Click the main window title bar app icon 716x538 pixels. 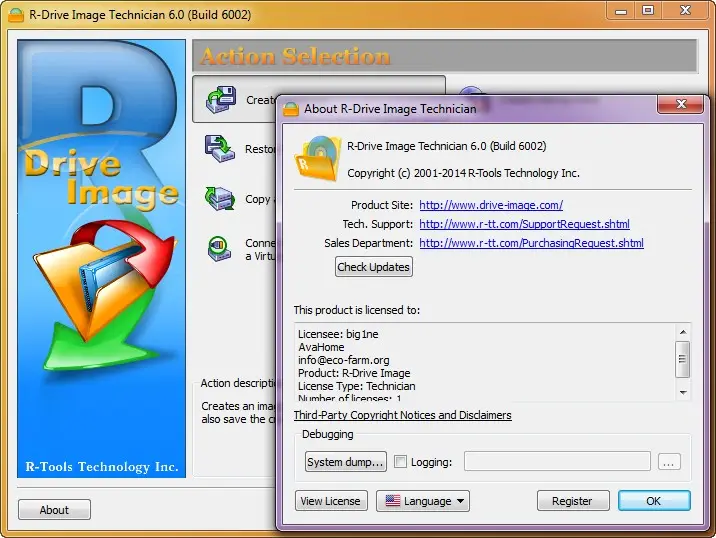click(x=16, y=15)
